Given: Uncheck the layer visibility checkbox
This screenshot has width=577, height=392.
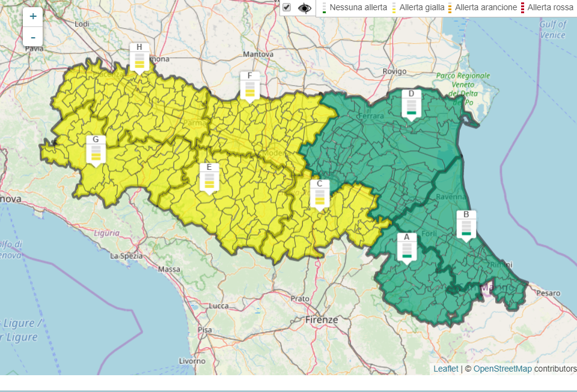Looking at the screenshot, I should (x=287, y=7).
